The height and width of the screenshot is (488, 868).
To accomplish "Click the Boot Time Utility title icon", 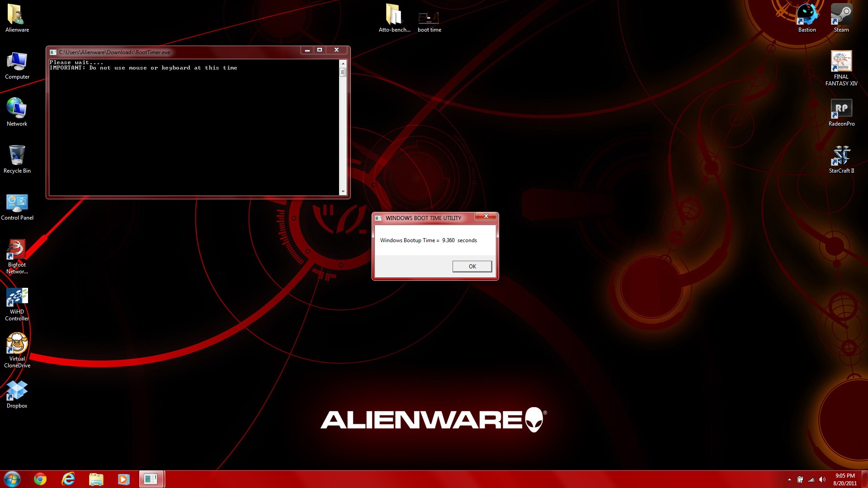I will 378,218.
